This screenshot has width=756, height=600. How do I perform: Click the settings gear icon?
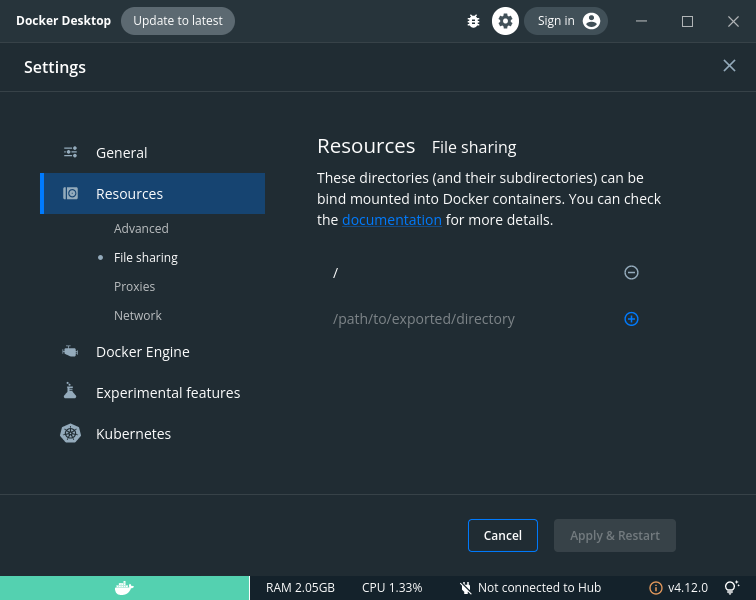click(505, 21)
